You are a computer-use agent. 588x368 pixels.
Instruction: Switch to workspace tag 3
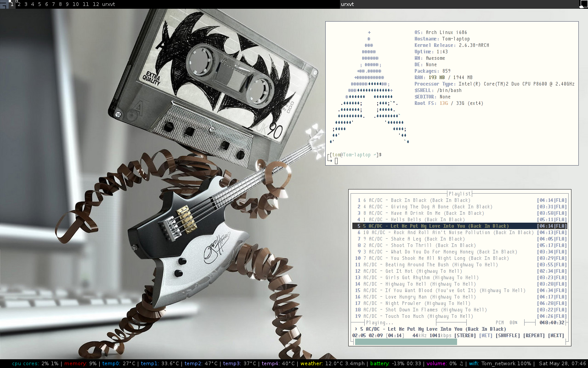click(26, 4)
